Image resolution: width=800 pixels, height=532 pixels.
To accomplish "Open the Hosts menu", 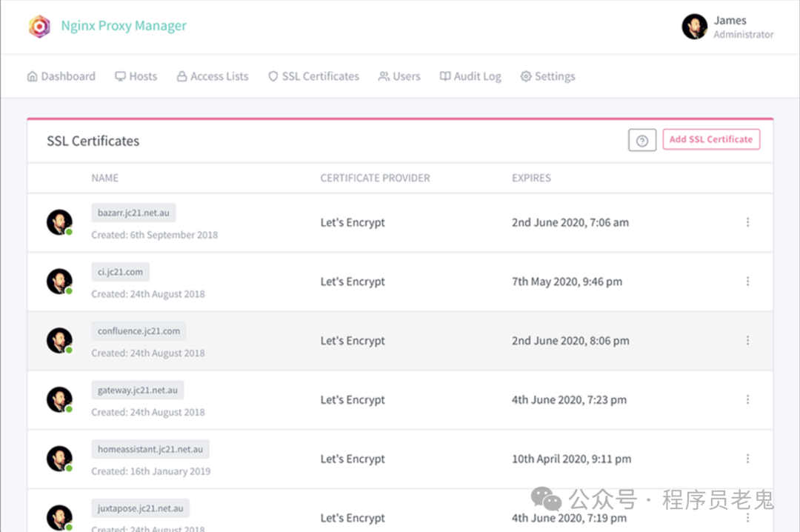I will click(136, 76).
